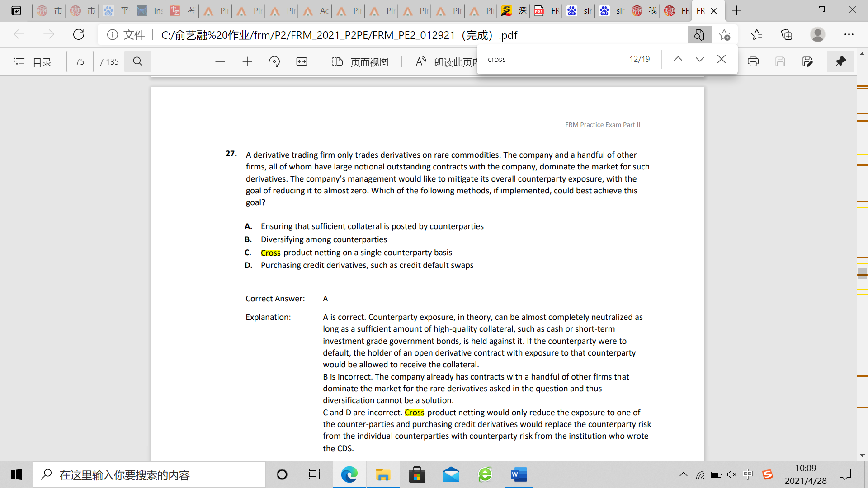This screenshot has width=868, height=488.
Task: Open network settings tray icon
Action: click(x=700, y=474)
